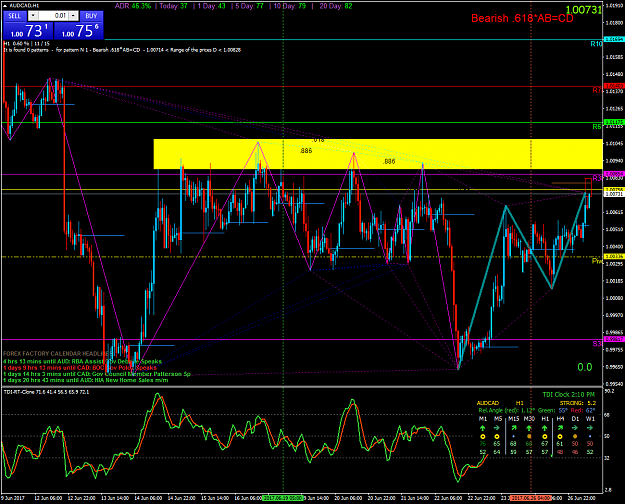
Task: Click the red 'Bearish .618*AB=CD' label
Action: 522,18
